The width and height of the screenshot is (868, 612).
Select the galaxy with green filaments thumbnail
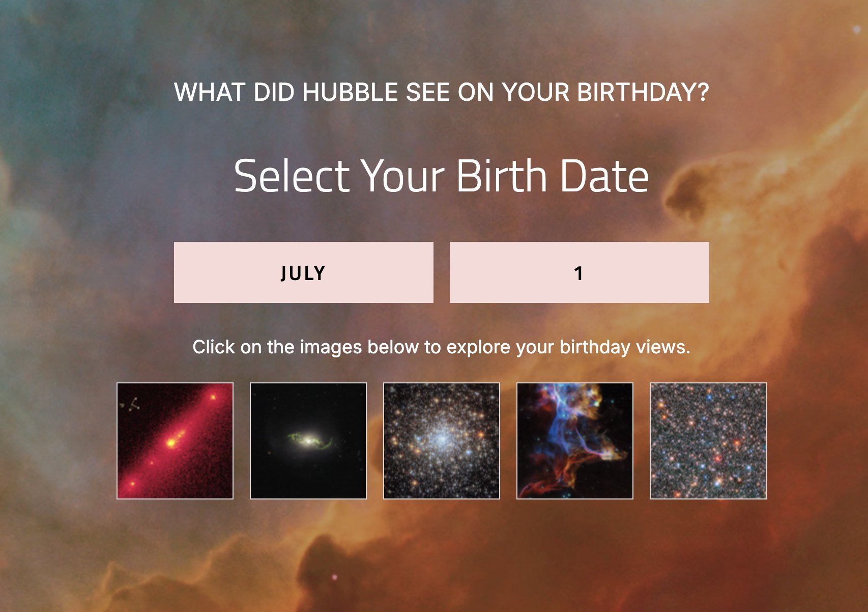pos(308,441)
